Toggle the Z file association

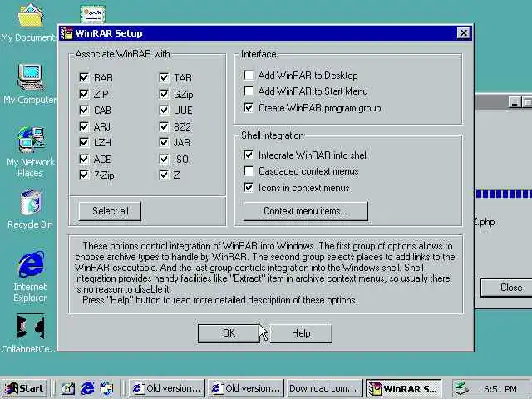tap(164, 175)
